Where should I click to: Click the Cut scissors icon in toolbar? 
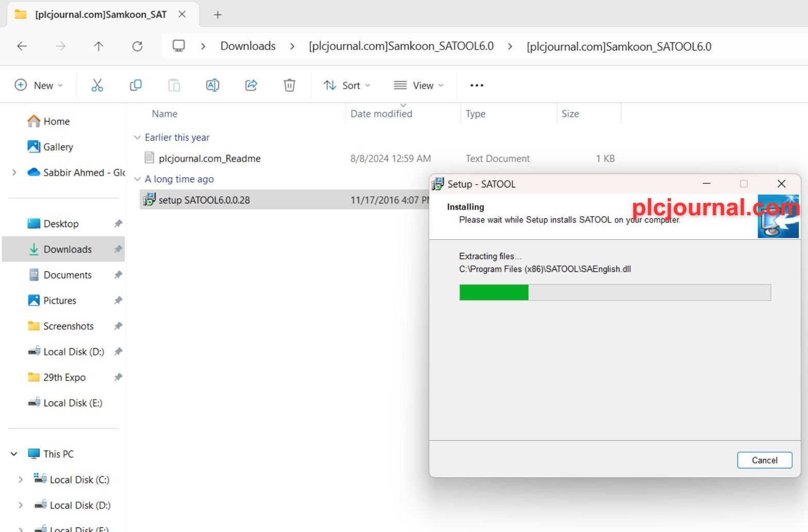[x=97, y=85]
